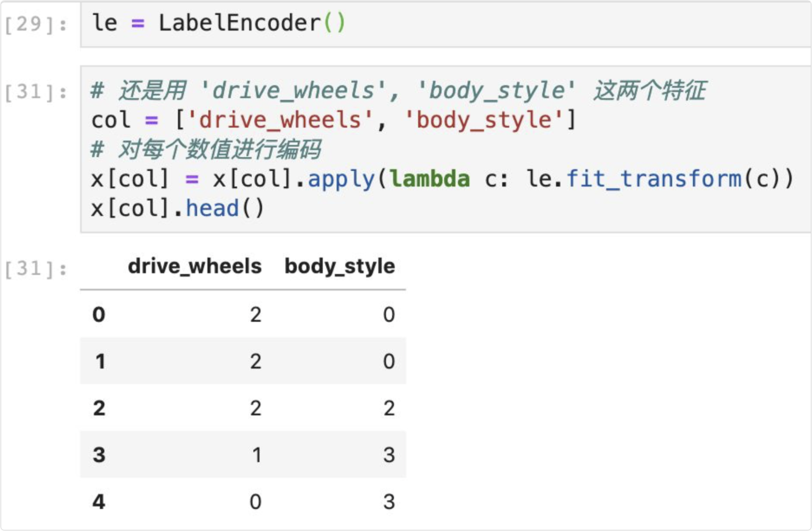Viewport: 812px width, 531px height.
Task: Click the body_style column header
Action: pos(340,267)
